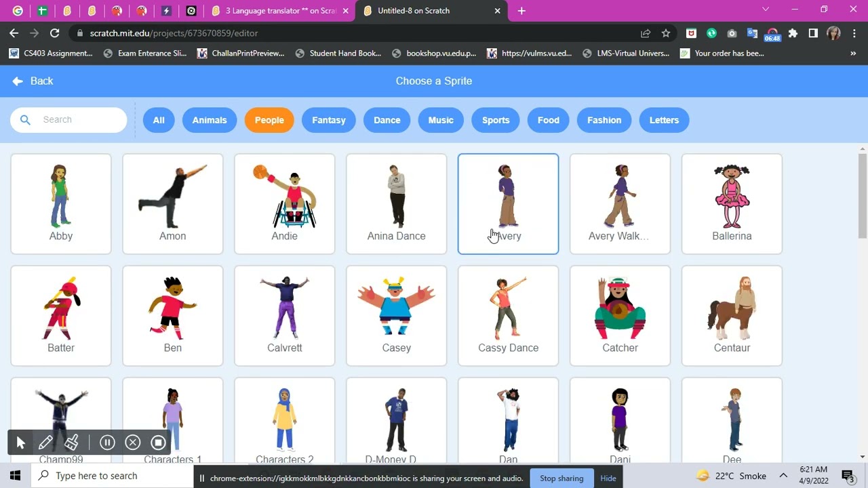Click the share page icon in address bar
Viewport: 868px width, 488px height.
click(646, 33)
